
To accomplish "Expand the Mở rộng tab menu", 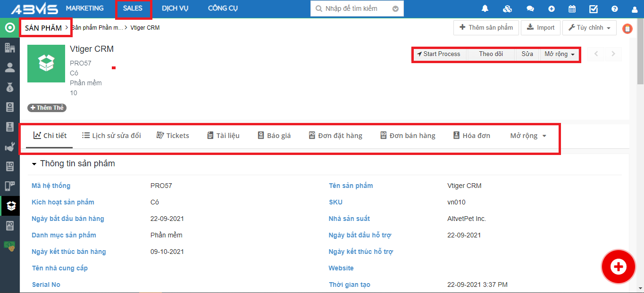I will click(528, 136).
